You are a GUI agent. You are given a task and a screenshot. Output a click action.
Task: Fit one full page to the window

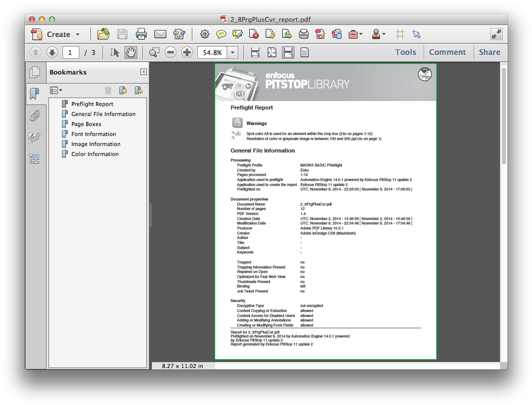[x=272, y=52]
